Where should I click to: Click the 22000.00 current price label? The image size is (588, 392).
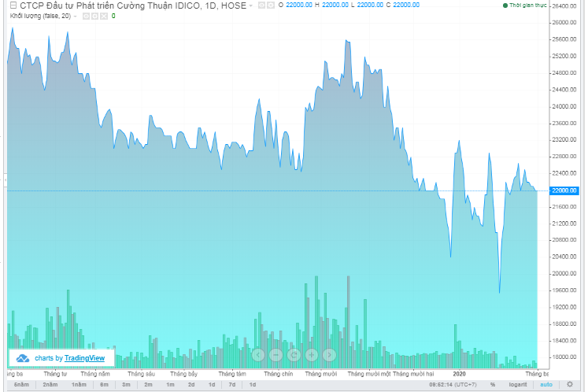click(564, 190)
